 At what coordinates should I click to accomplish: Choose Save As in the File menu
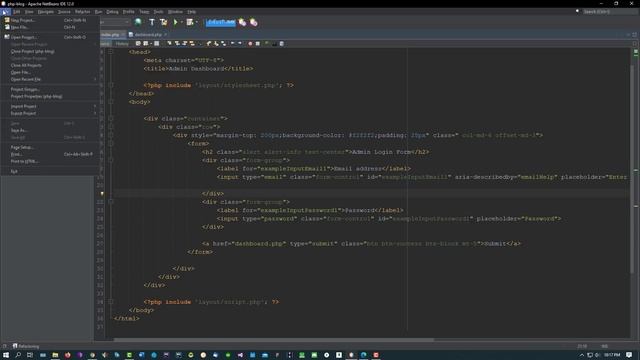(x=49, y=130)
